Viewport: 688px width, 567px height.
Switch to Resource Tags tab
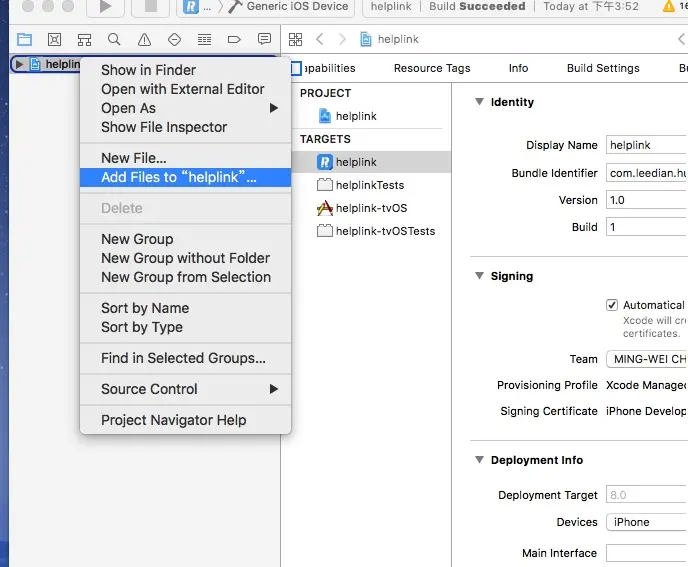432,68
